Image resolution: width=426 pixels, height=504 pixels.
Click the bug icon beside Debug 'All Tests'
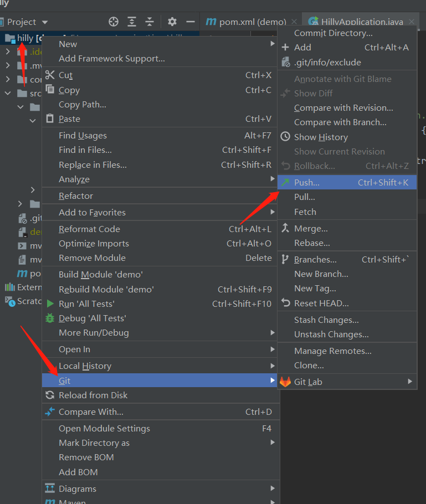(51, 319)
